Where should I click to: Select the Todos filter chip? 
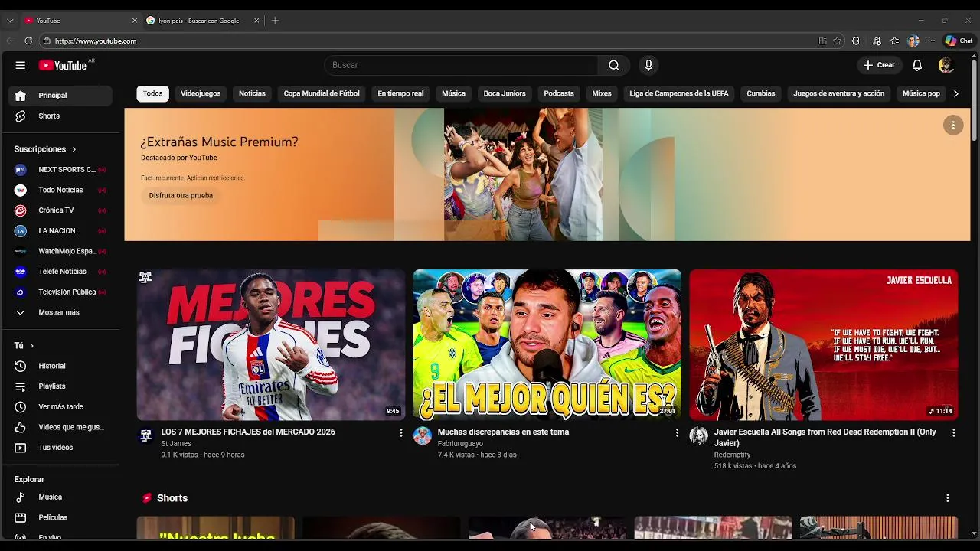click(x=152, y=93)
